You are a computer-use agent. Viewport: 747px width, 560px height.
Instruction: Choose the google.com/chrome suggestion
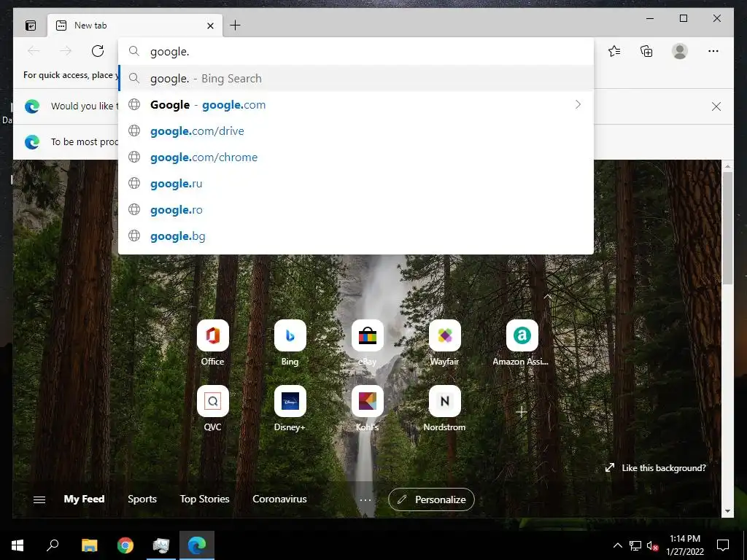point(355,157)
